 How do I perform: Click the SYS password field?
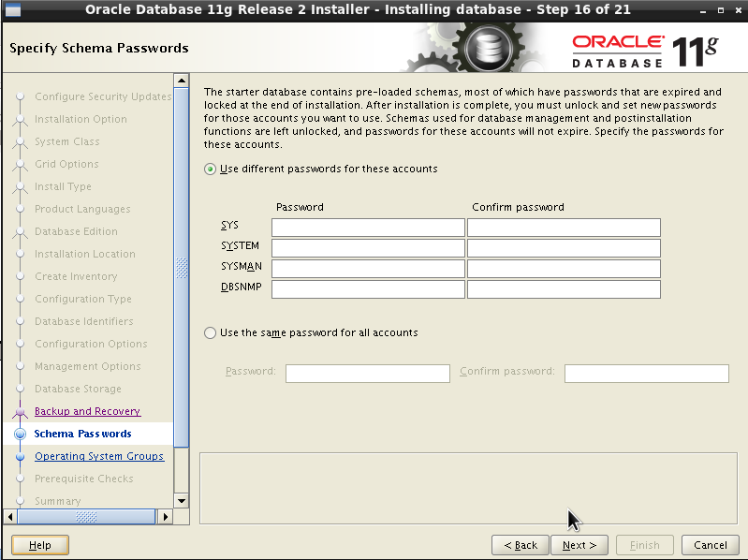pyautogui.click(x=368, y=228)
